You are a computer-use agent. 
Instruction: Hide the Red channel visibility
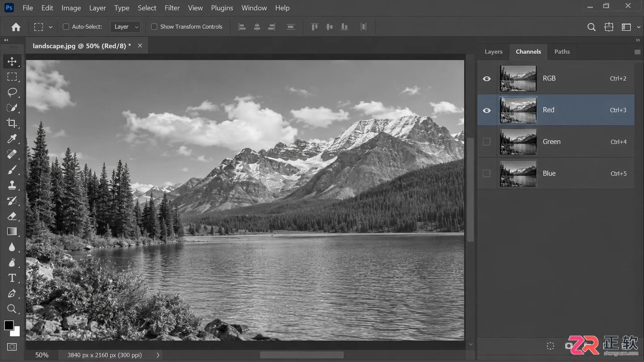(487, 110)
